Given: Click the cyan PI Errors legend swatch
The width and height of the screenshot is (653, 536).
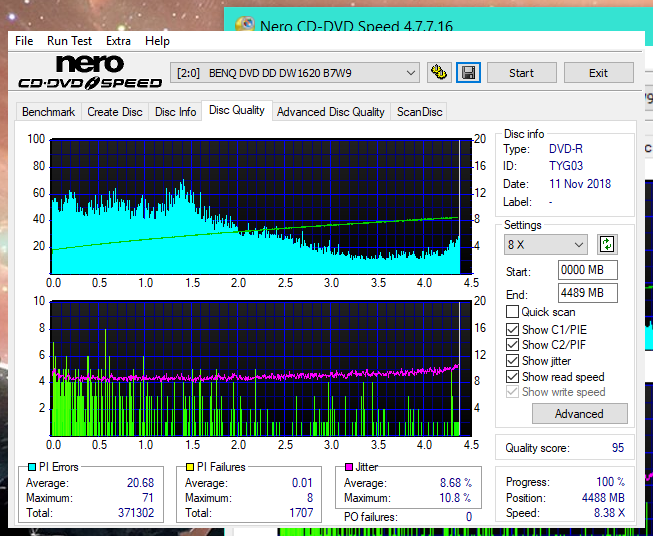Looking at the screenshot, I should point(32,467).
